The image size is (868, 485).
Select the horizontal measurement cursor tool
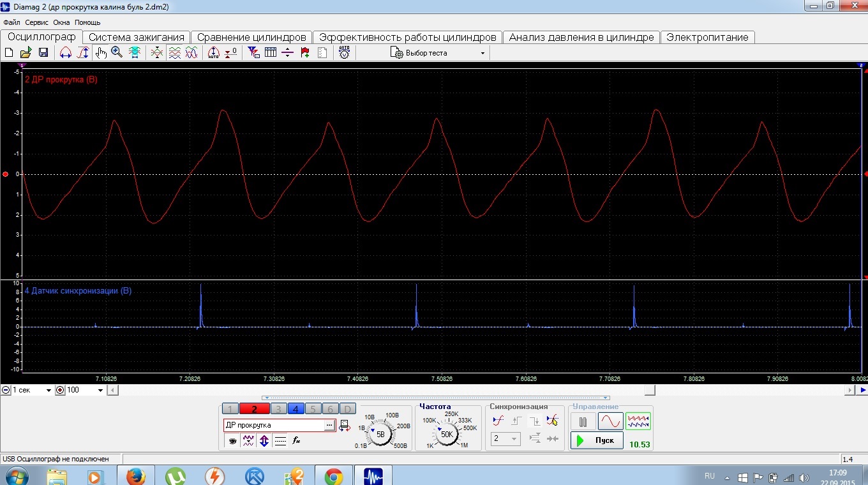(65, 53)
